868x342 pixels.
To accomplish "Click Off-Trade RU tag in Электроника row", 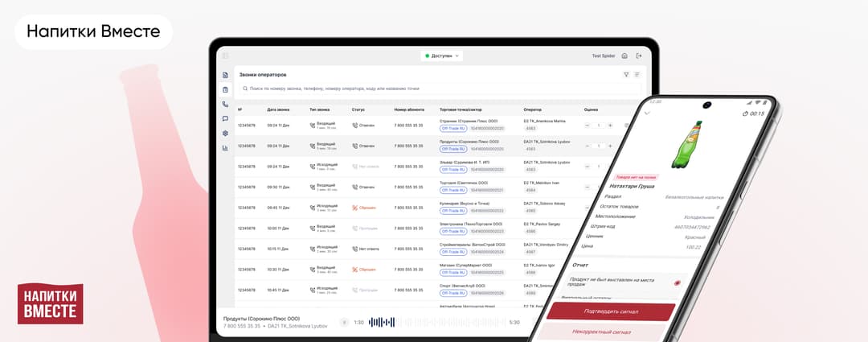I will pyautogui.click(x=452, y=231).
